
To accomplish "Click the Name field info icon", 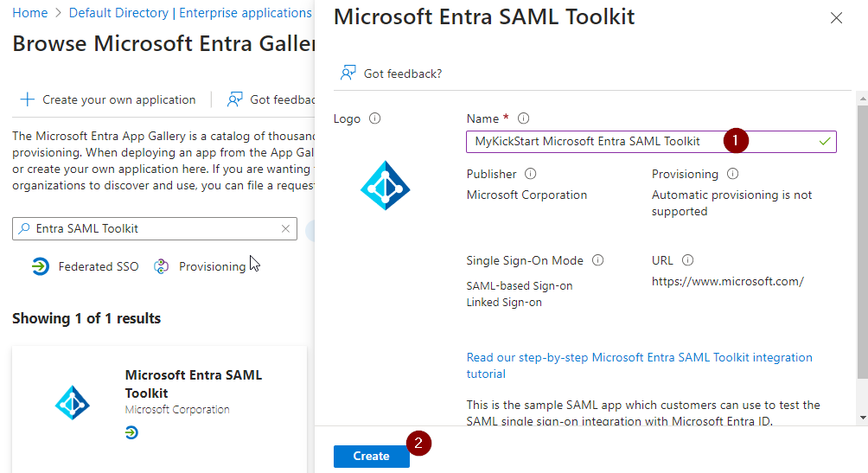I will point(523,118).
